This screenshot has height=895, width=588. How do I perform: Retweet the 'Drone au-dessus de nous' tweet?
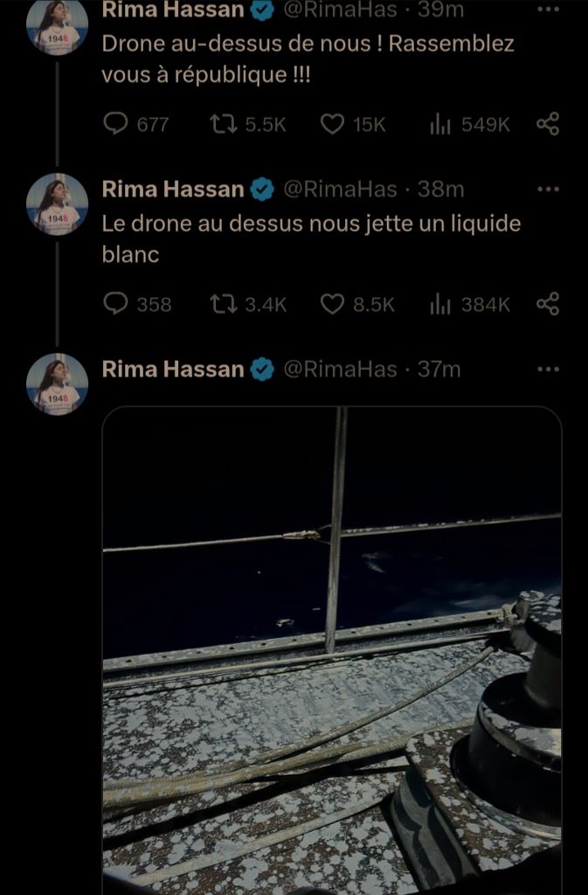(223, 124)
